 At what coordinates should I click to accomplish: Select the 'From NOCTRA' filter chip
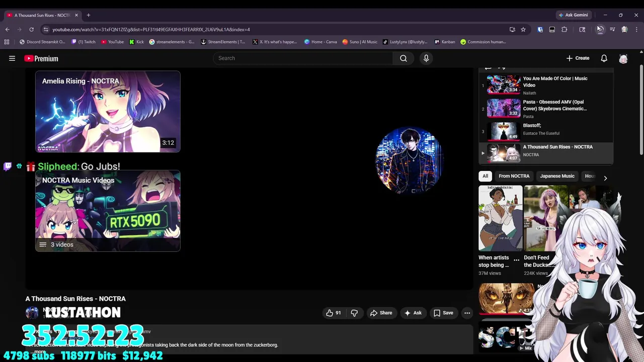514,176
